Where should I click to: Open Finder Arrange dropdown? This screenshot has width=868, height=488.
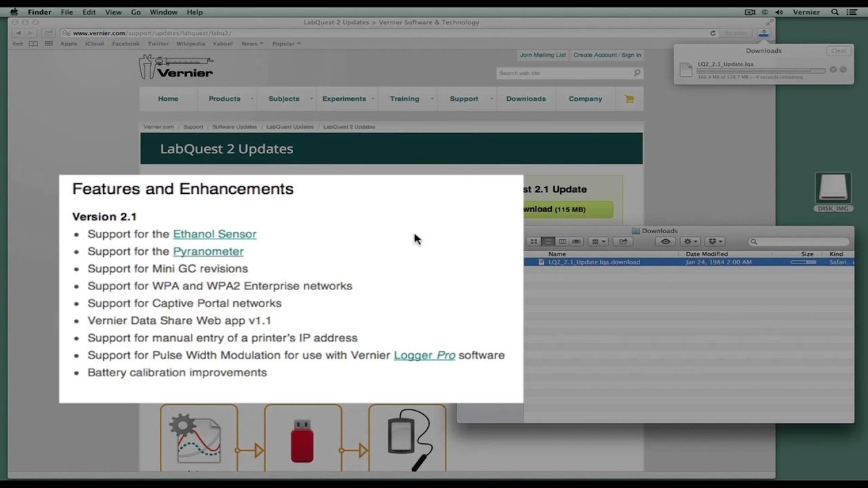pos(597,242)
